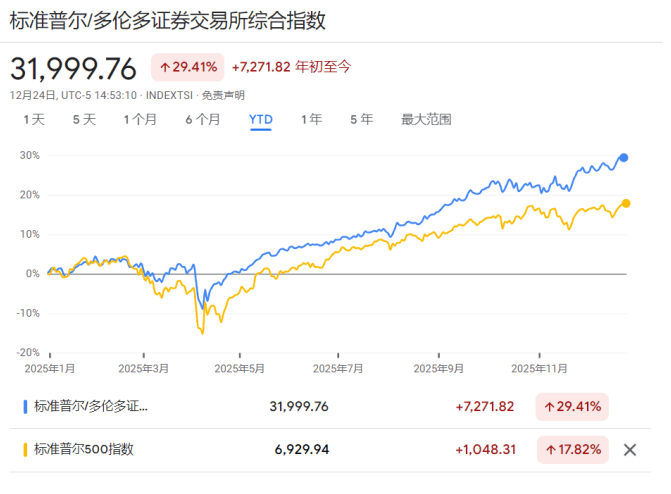
Task: Switch the chart to 1年
Action: click(x=312, y=119)
